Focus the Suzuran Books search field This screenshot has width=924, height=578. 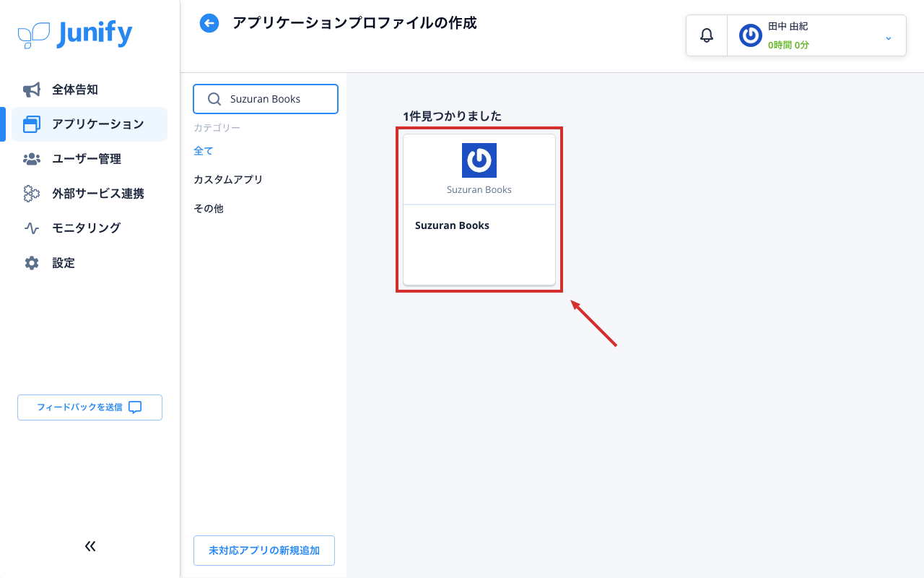[x=266, y=99]
